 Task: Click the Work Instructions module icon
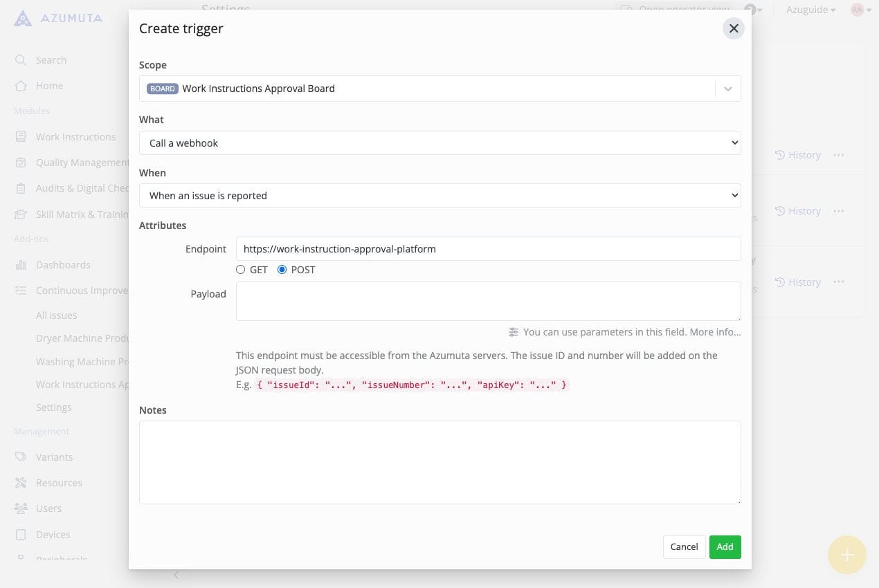pos(21,136)
